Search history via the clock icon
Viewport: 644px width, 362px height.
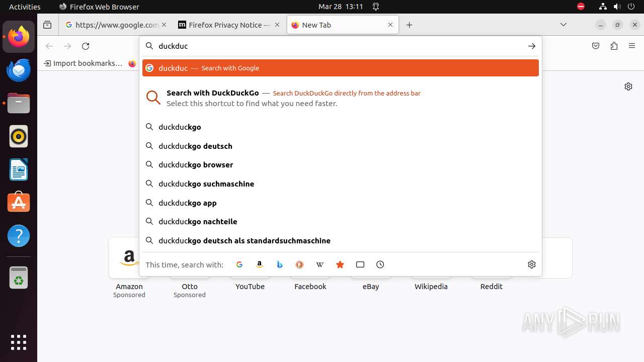[380, 264]
